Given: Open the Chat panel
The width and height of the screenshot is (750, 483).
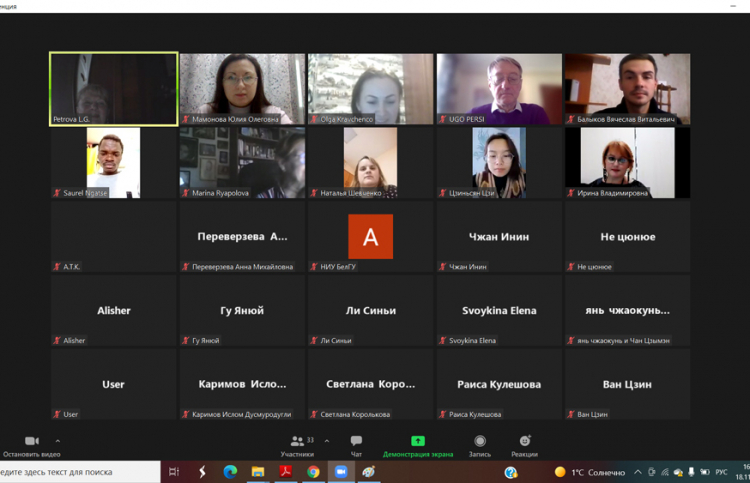Looking at the screenshot, I should coord(356,443).
